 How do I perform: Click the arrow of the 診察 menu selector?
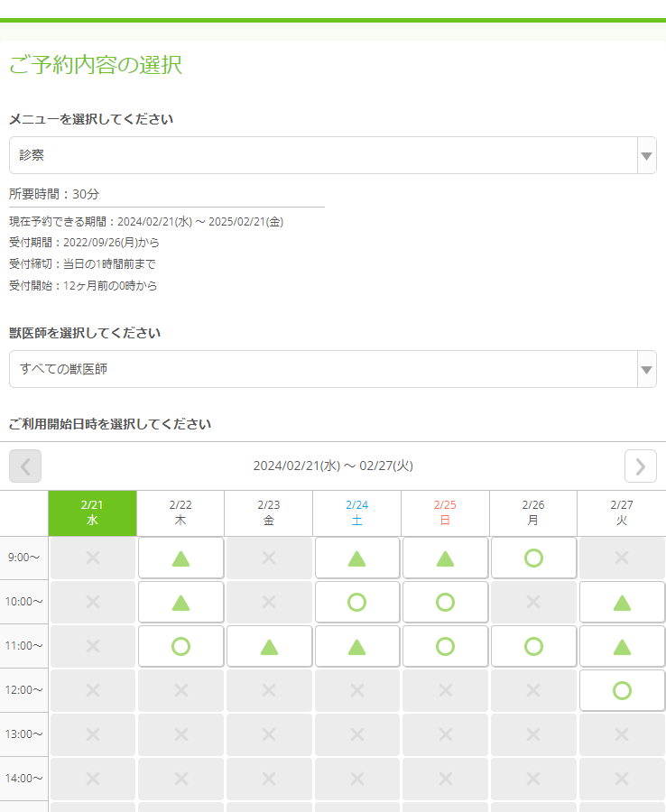click(x=646, y=155)
